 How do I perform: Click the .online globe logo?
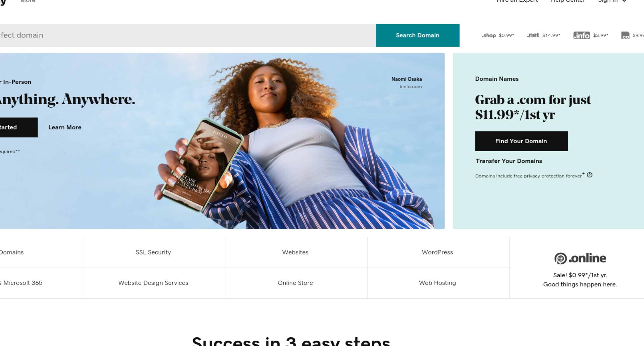click(560, 258)
